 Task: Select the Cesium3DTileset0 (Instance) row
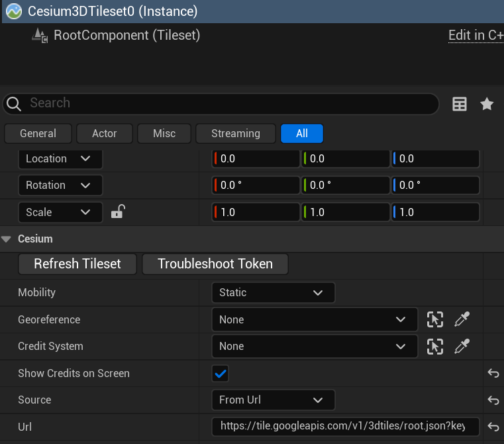coord(253,11)
